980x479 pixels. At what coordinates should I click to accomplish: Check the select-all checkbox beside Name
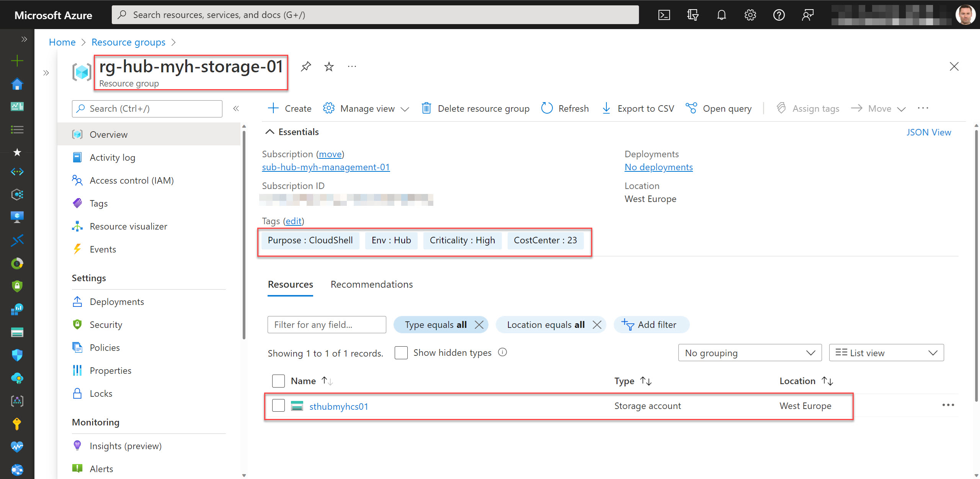278,381
